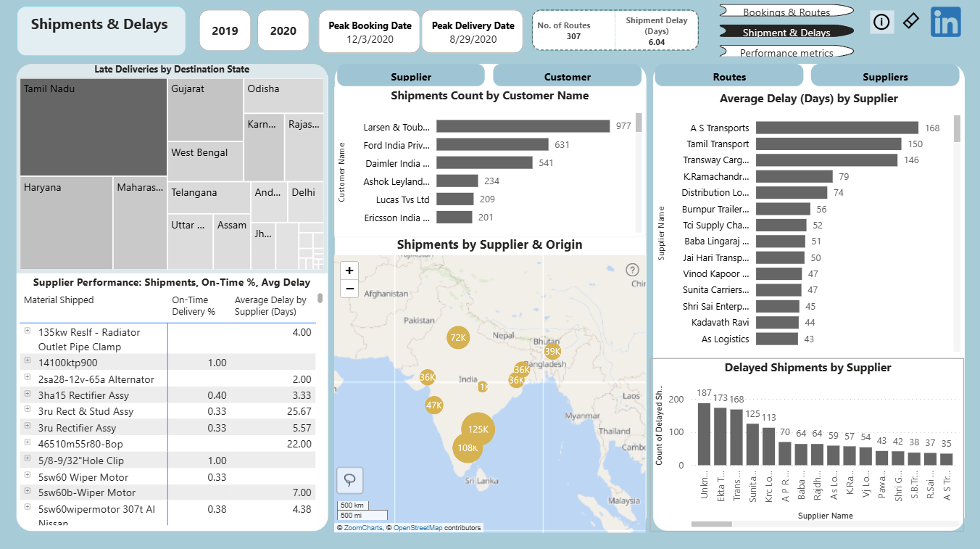The height and width of the screenshot is (549, 980).
Task: Click the eraser clear-filters icon
Action: click(x=911, y=21)
